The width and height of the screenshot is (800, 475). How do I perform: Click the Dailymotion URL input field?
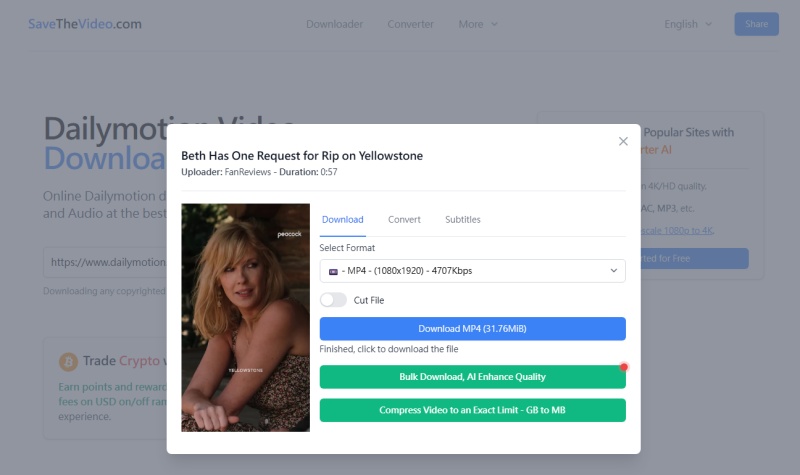[105, 262]
